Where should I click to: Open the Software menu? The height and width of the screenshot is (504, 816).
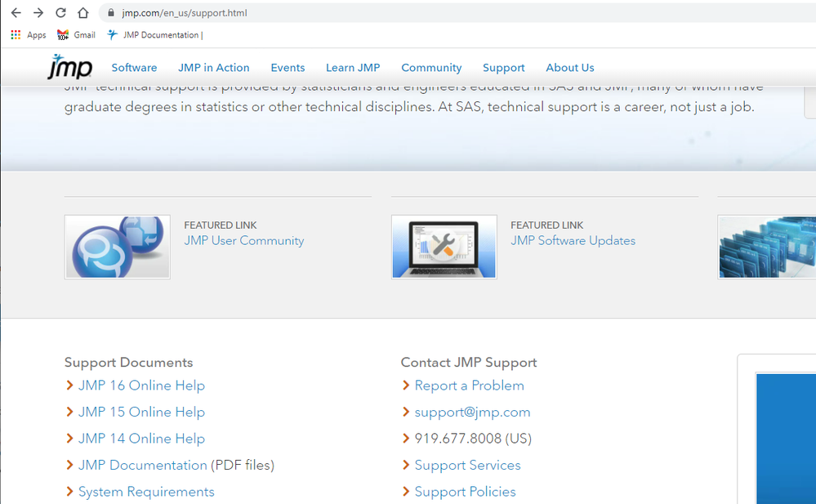point(134,68)
